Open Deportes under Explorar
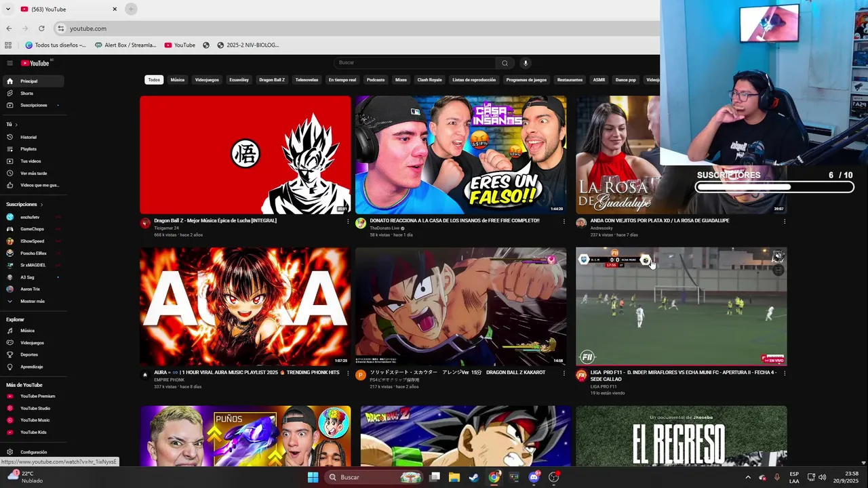This screenshot has width=868, height=488. click(x=33, y=354)
